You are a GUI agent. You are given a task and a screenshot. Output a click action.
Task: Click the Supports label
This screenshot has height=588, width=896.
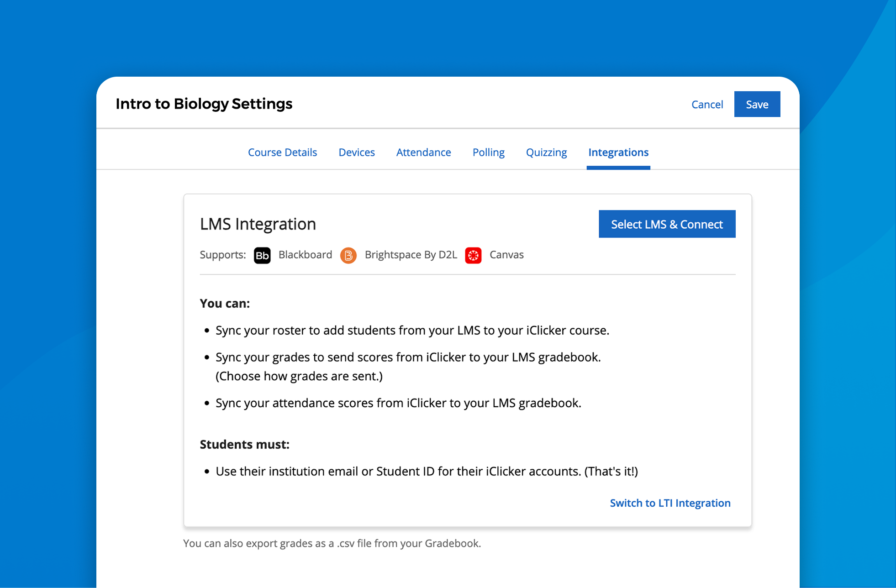click(222, 255)
